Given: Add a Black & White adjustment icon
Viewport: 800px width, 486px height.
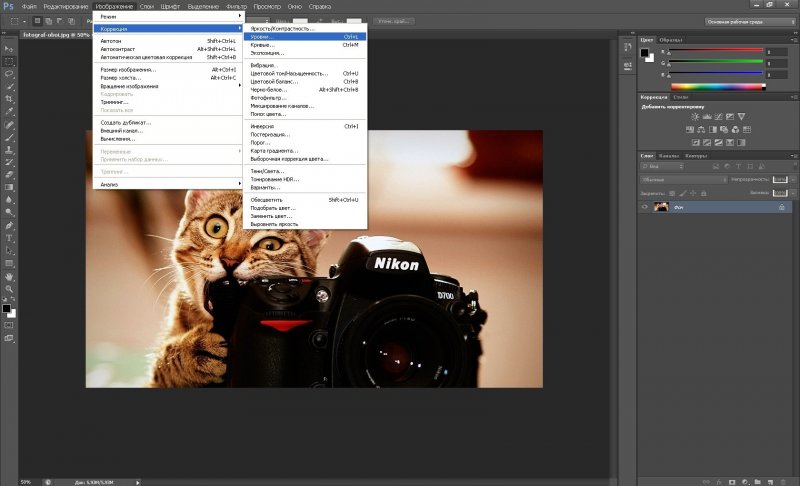Looking at the screenshot, I should tap(713, 130).
